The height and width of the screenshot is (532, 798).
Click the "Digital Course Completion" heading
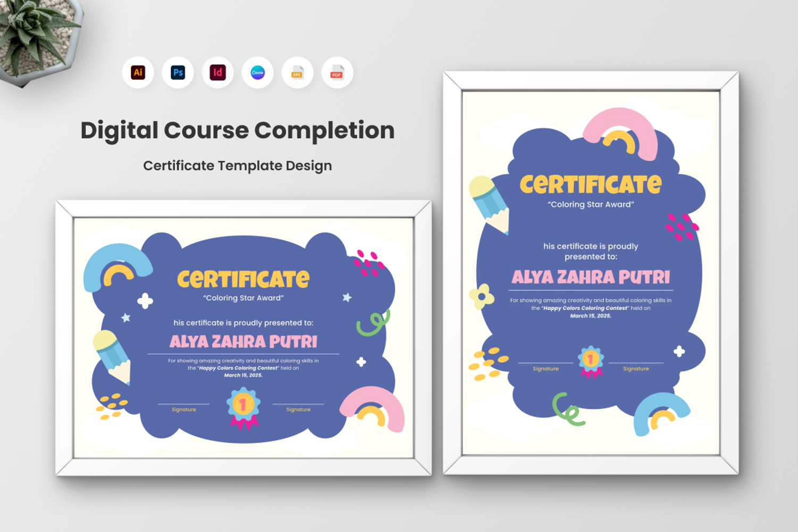[x=237, y=130]
